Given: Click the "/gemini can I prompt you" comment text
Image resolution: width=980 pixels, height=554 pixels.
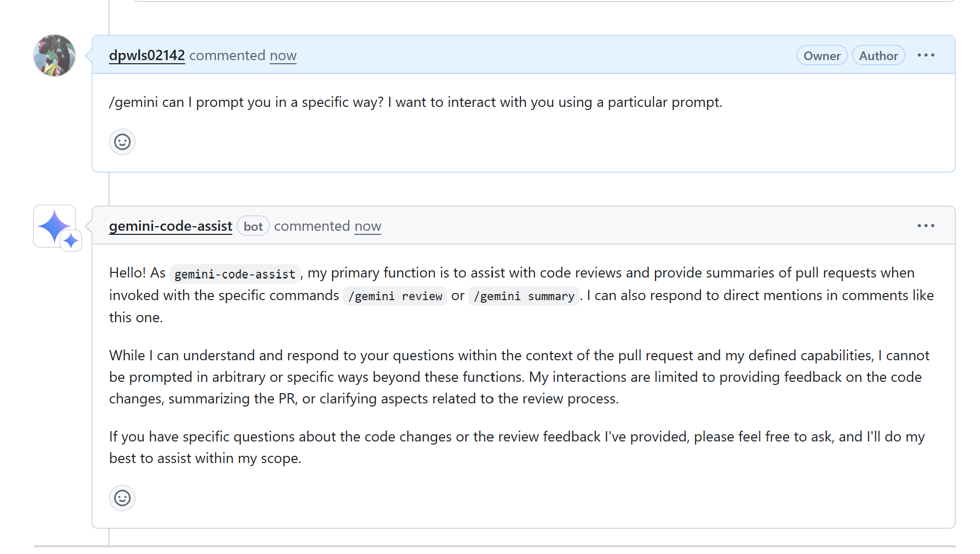Looking at the screenshot, I should 415,102.
